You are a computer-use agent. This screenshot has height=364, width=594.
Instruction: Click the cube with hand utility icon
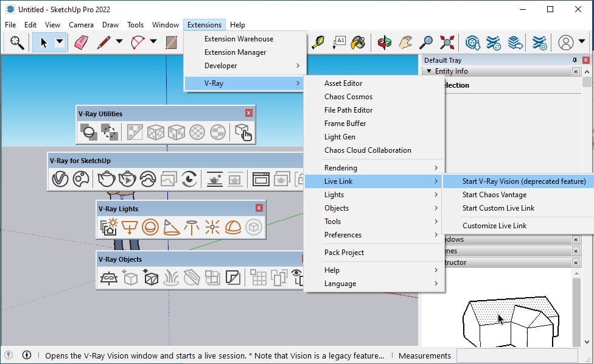pos(243,132)
